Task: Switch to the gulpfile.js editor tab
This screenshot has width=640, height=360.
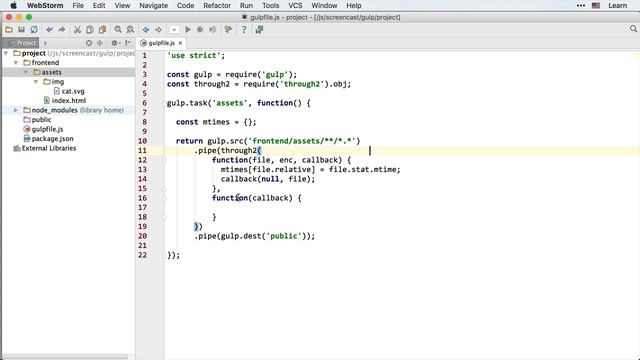Action: tap(161, 43)
